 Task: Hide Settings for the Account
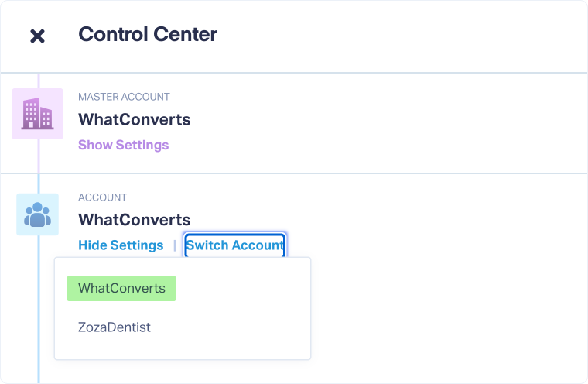click(121, 245)
